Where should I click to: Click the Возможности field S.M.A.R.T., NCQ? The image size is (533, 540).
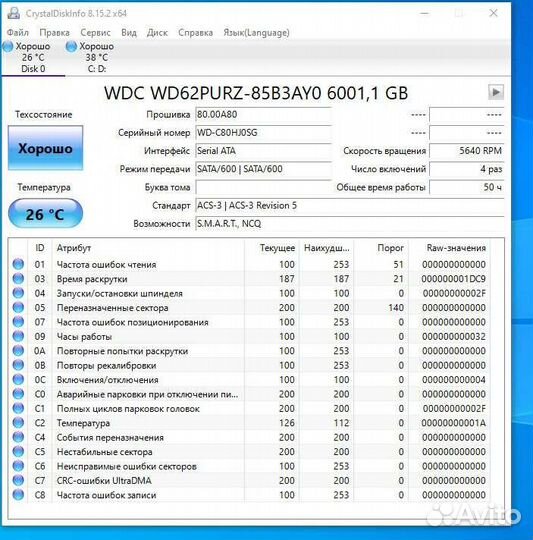pyautogui.click(x=350, y=224)
